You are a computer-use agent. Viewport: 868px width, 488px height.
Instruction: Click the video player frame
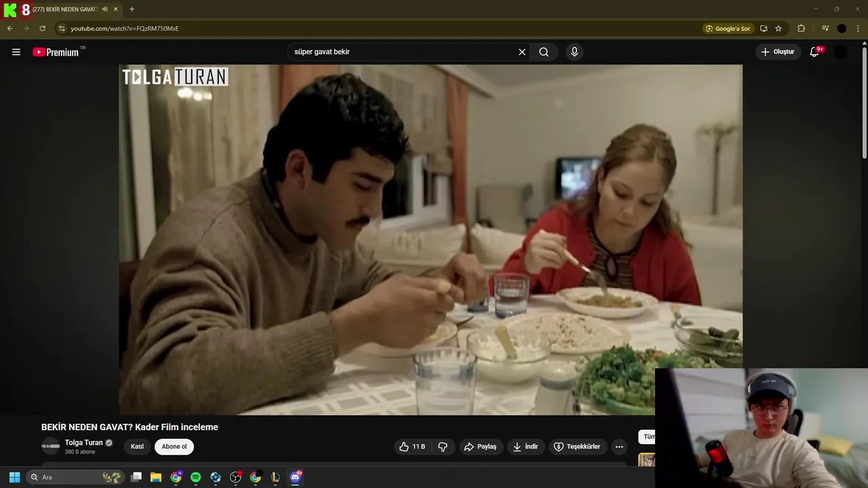click(x=431, y=239)
